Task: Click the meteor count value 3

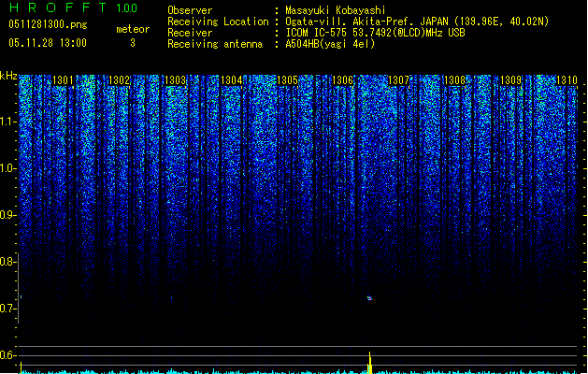Action: 133,43
